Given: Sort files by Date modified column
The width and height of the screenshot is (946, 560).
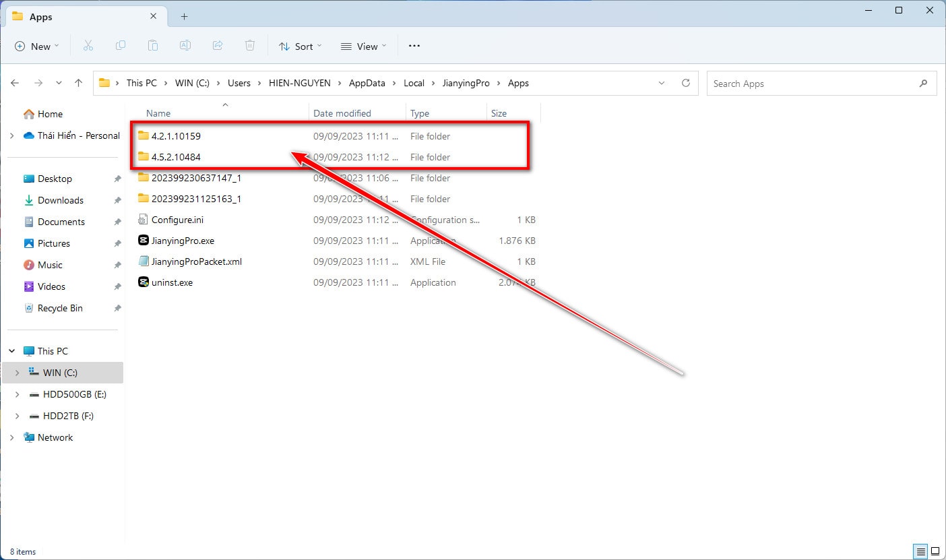Looking at the screenshot, I should [342, 113].
